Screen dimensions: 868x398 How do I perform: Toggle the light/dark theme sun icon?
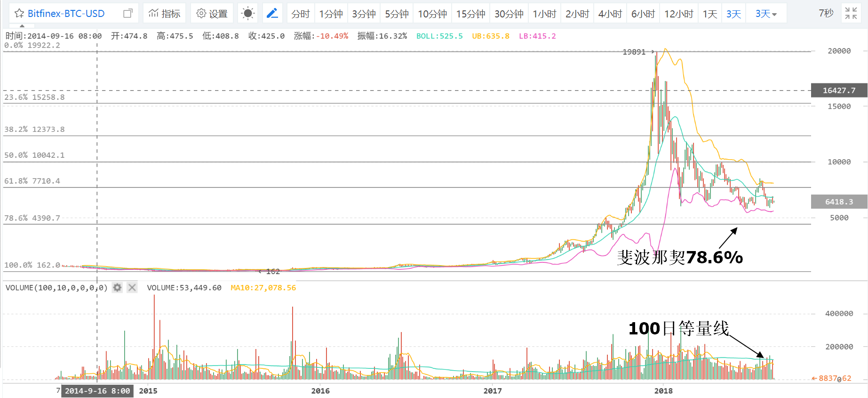tap(247, 14)
